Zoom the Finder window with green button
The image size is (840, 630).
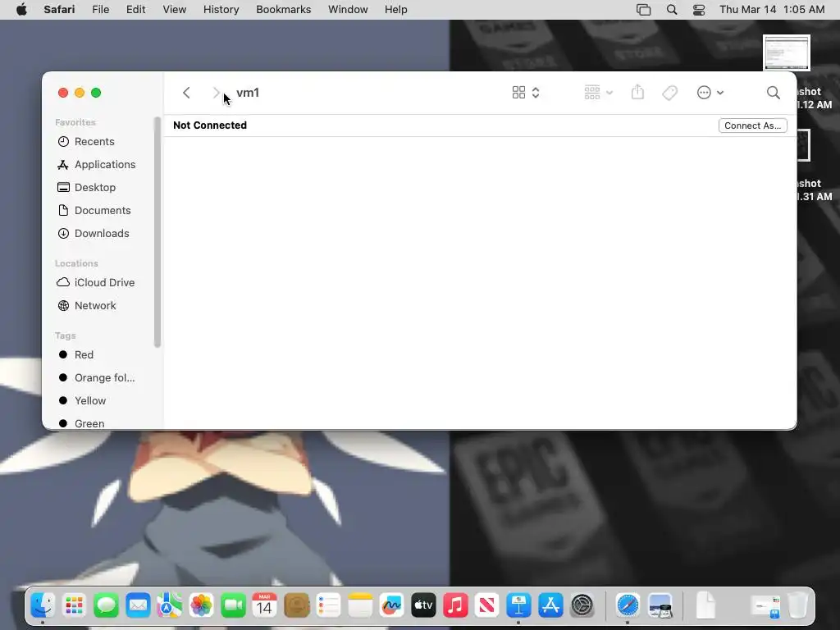(x=96, y=93)
